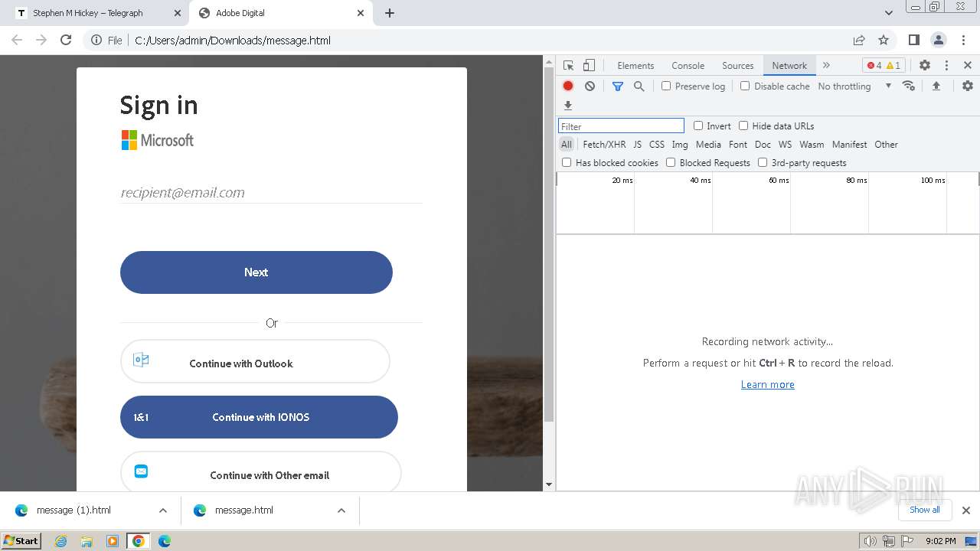Check Blocked Requests checkbox
980x551 pixels.
pos(671,162)
